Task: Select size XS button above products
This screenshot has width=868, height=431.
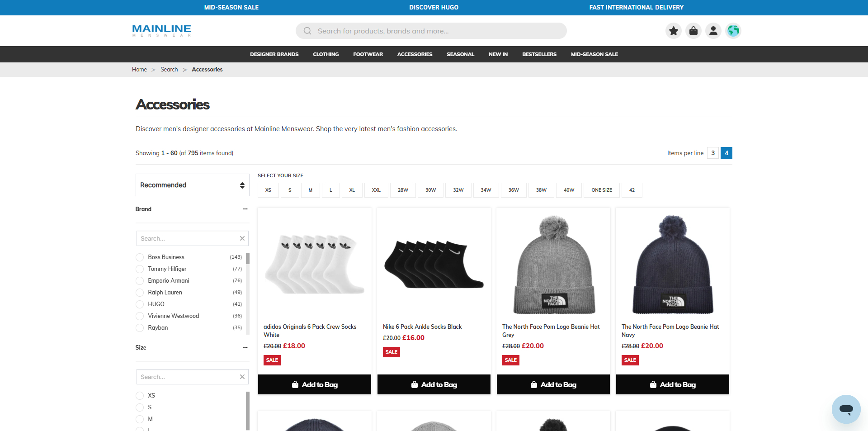Action: point(268,190)
